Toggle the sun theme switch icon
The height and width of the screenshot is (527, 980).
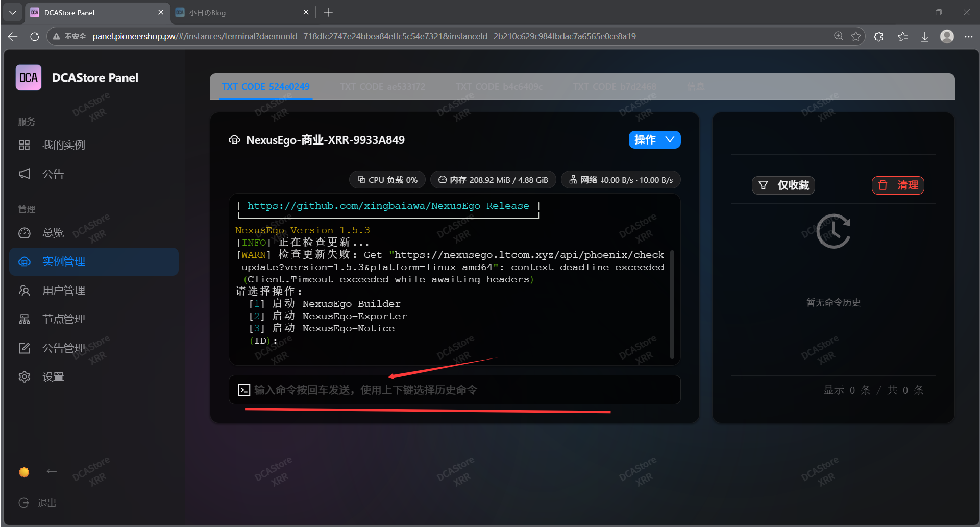[24, 472]
